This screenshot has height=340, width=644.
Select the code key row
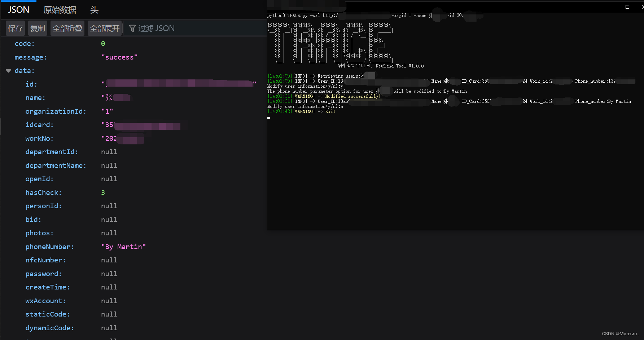(x=25, y=44)
